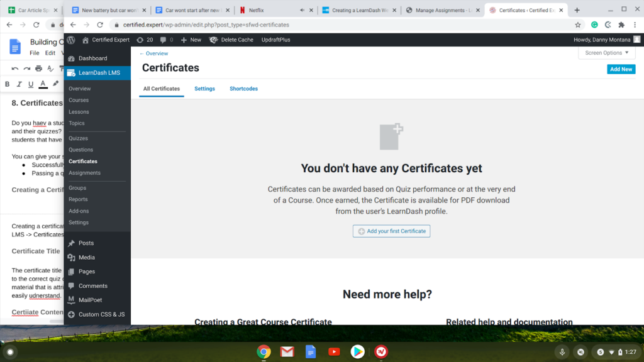Open MailPoet in the sidebar
Screen dimensions: 644x362
click(x=97, y=300)
